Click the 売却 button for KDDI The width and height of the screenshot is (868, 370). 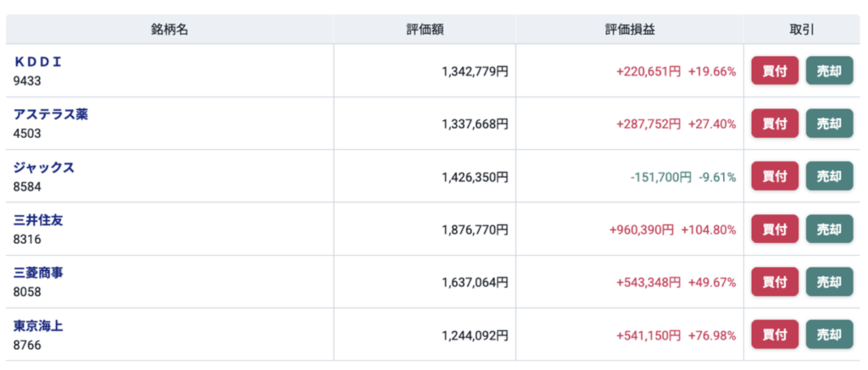[x=829, y=71]
